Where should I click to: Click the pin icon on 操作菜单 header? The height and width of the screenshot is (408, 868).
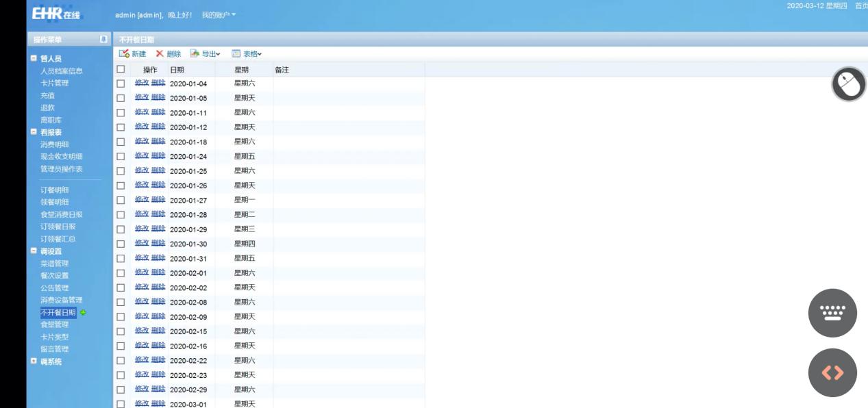103,40
